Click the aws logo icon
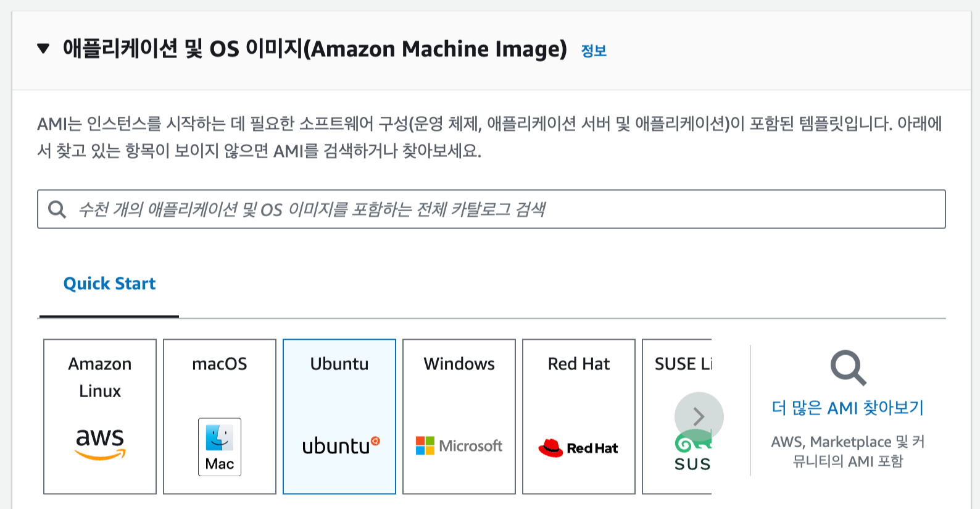 tap(100, 444)
